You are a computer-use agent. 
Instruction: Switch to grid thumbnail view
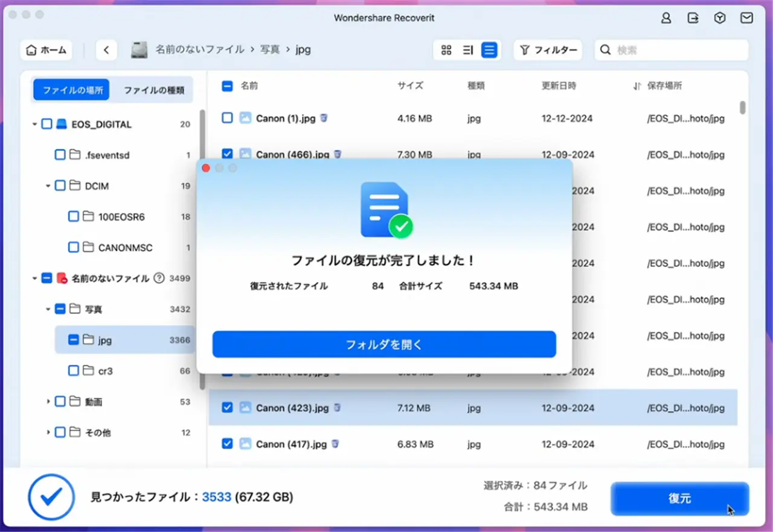[446, 50]
